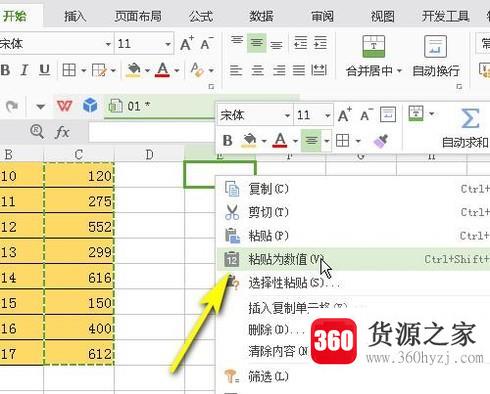The width and height of the screenshot is (490, 394).
Task: Choose 复制(C) from the context menu
Action: point(353,189)
